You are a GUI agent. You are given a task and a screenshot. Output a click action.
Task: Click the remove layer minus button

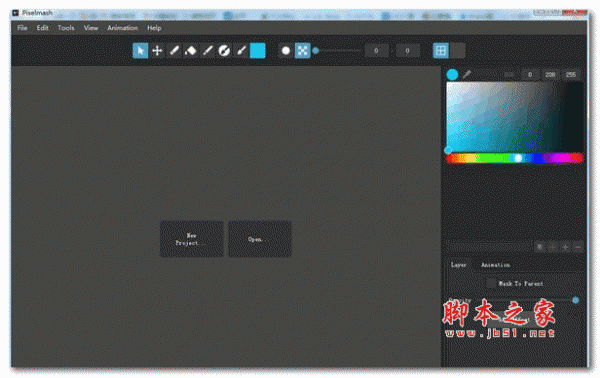point(578,247)
